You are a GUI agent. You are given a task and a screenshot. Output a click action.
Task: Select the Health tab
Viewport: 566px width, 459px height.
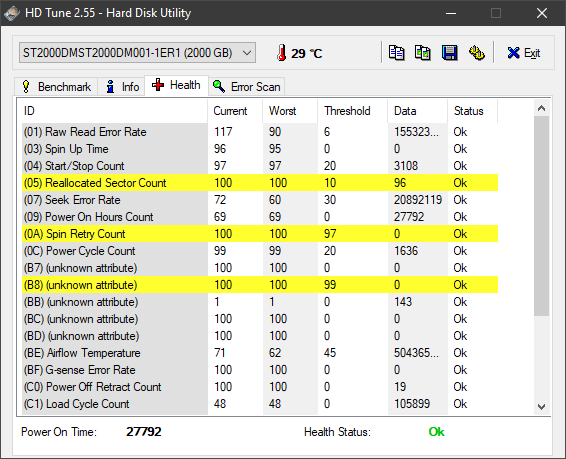point(177,85)
